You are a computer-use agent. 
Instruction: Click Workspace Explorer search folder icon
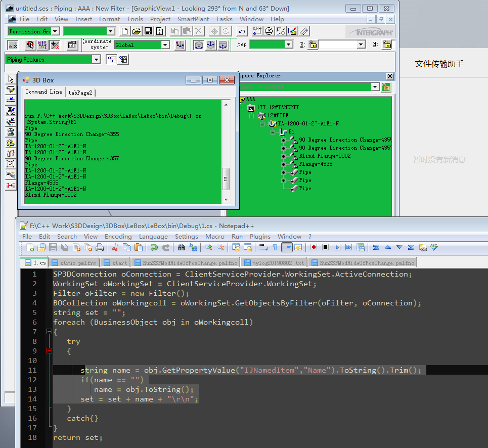tap(386, 87)
